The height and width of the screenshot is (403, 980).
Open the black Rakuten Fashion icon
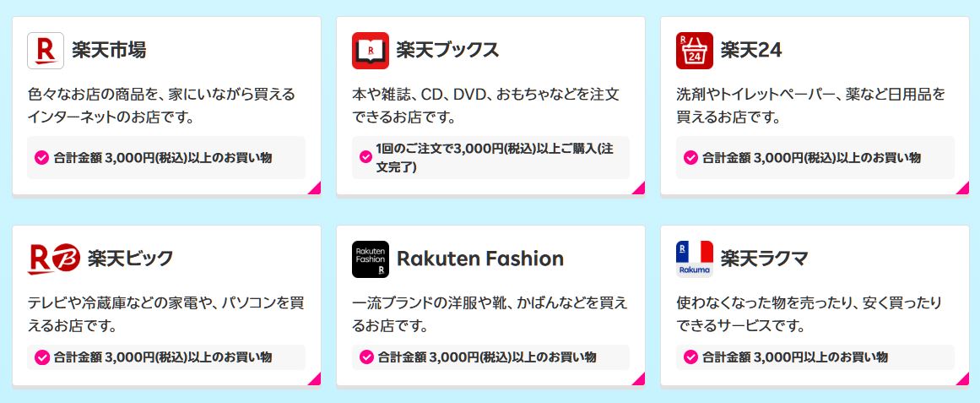(370, 259)
